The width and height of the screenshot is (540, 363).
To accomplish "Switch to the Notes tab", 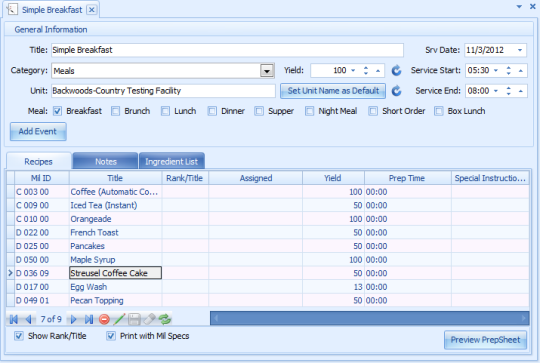I will point(106,161).
